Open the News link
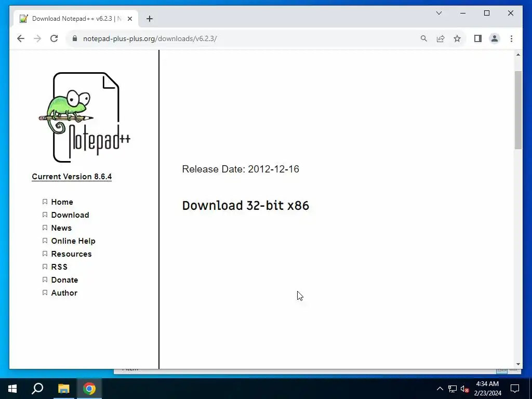The width and height of the screenshot is (532, 399). tap(61, 228)
